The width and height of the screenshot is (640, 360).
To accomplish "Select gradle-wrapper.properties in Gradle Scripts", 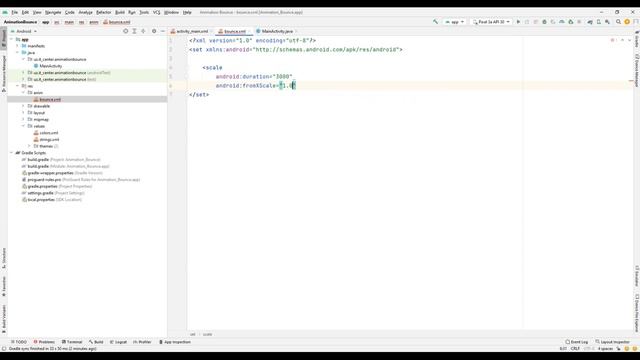I will tap(50, 173).
